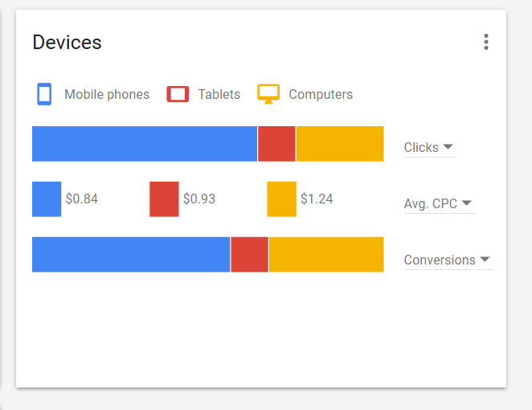Click the blue $0.84 Avg. CPC swatch

[x=47, y=199]
